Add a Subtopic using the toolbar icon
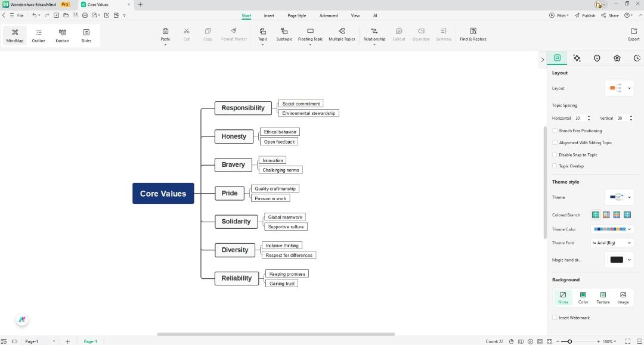The image size is (644, 345). point(284,34)
